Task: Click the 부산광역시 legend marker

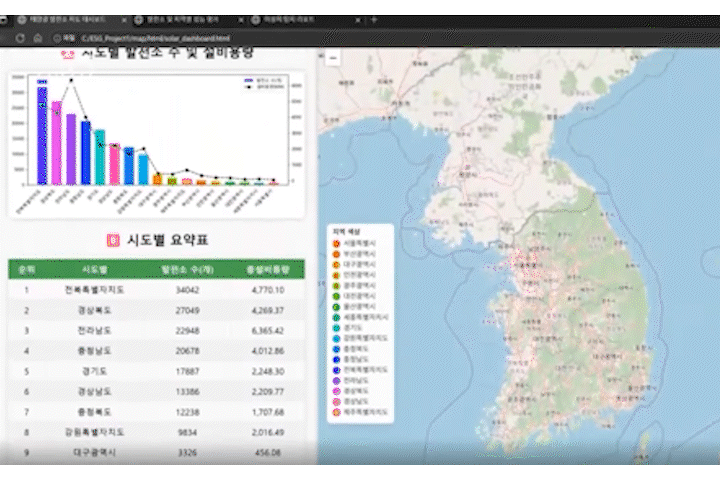Action: 336,254
